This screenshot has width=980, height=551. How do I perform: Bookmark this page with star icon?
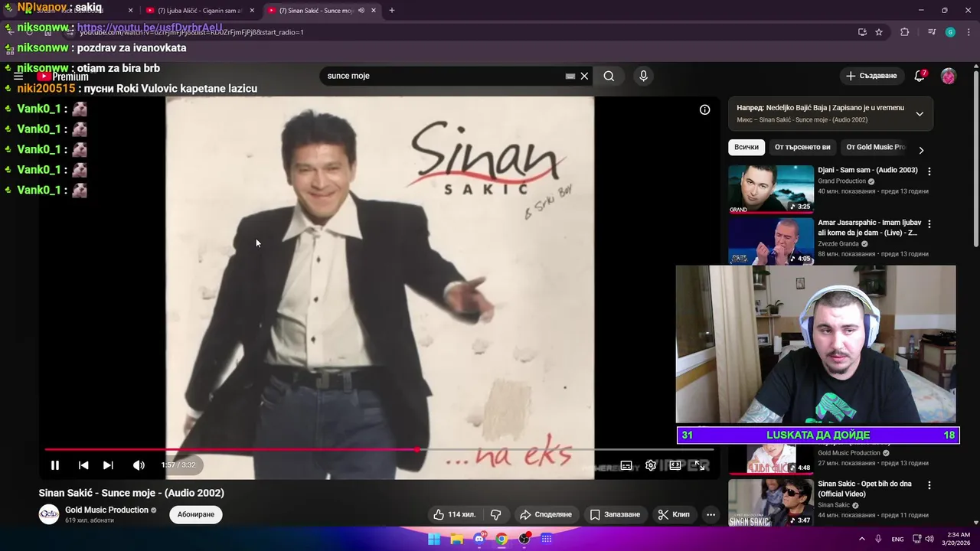(879, 32)
